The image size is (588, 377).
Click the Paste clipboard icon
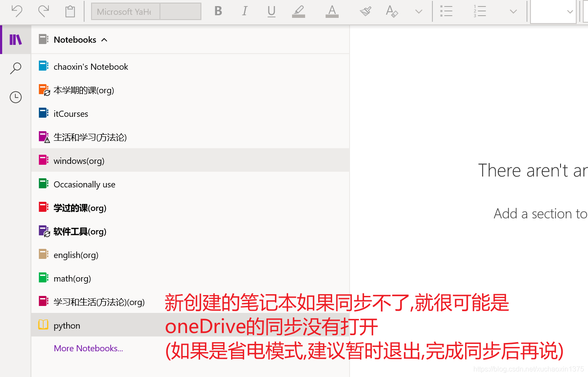coord(70,11)
